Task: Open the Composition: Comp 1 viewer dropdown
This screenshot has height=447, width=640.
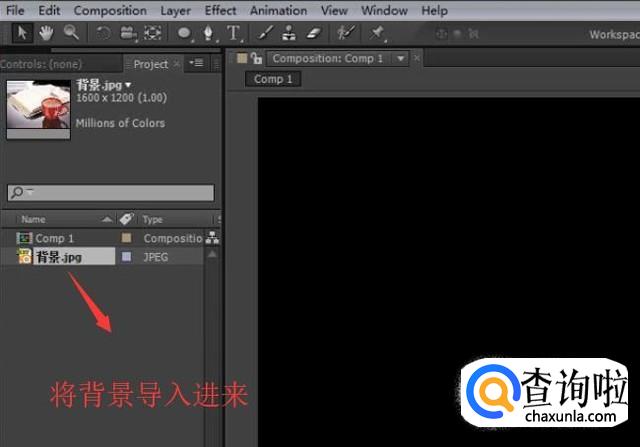Action: pyautogui.click(x=401, y=59)
